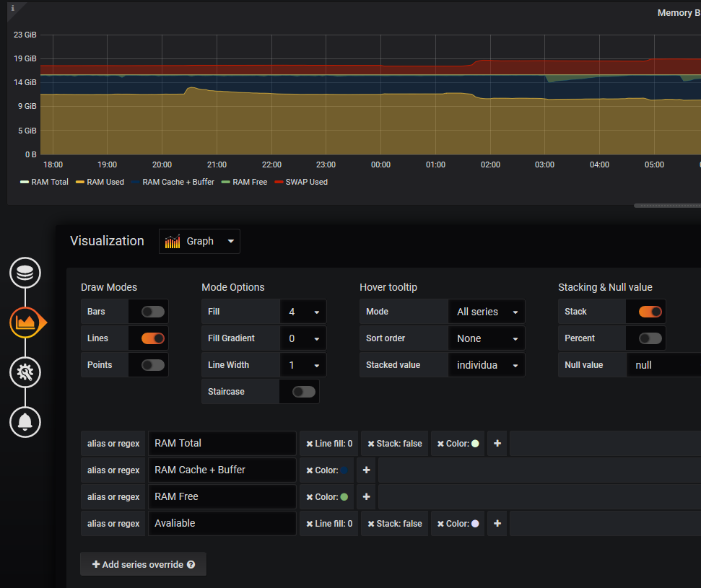
Task: Expand the hover tooltip Mode dropdown
Action: point(486,312)
